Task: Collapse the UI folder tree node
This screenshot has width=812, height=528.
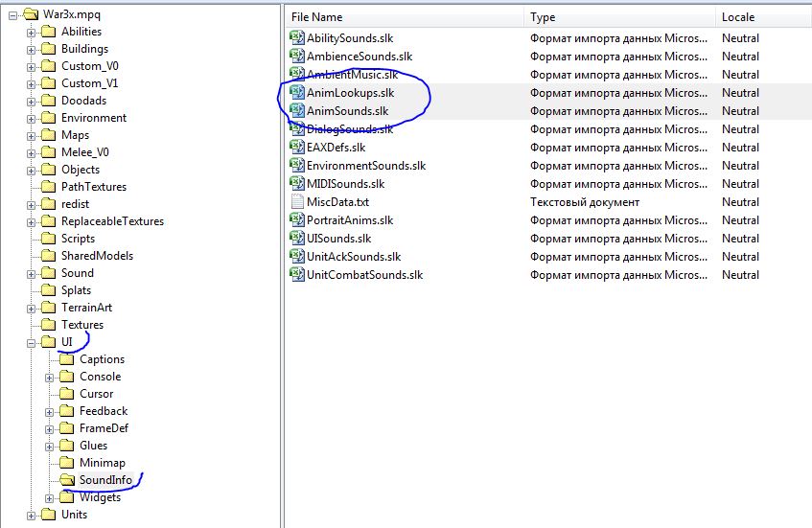Action: pos(31,343)
